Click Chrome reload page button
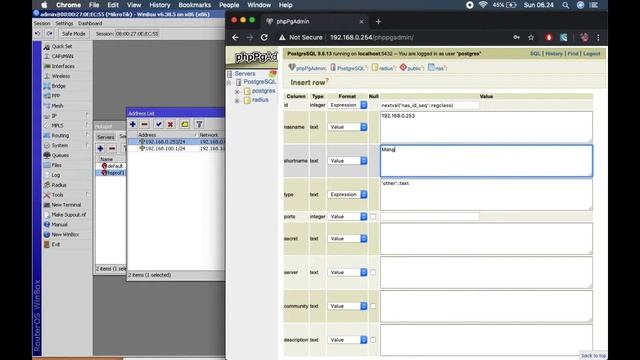This screenshot has height=360, width=640. pyautogui.click(x=264, y=37)
